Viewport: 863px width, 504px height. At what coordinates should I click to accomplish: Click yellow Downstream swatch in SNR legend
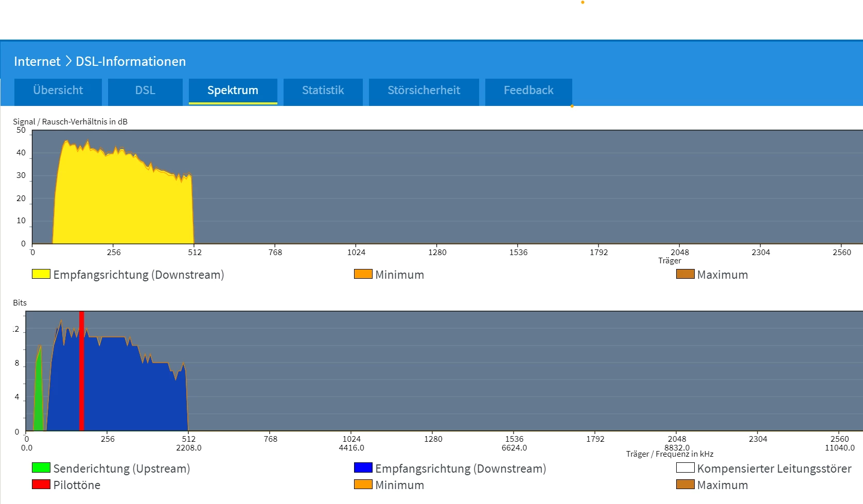41,274
